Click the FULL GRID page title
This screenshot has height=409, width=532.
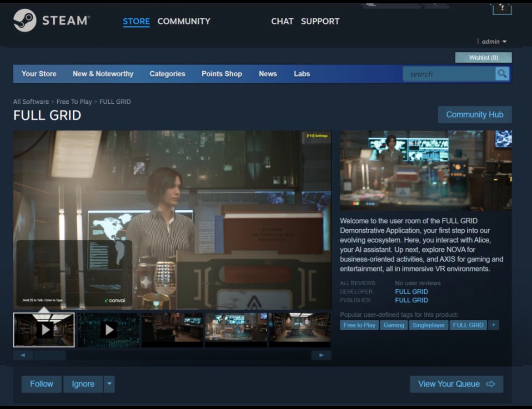(x=47, y=116)
